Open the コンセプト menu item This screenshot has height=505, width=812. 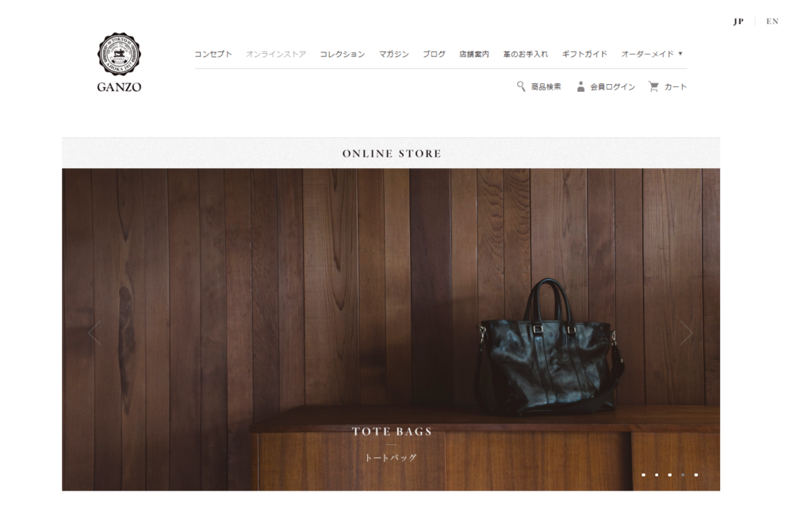(x=213, y=54)
